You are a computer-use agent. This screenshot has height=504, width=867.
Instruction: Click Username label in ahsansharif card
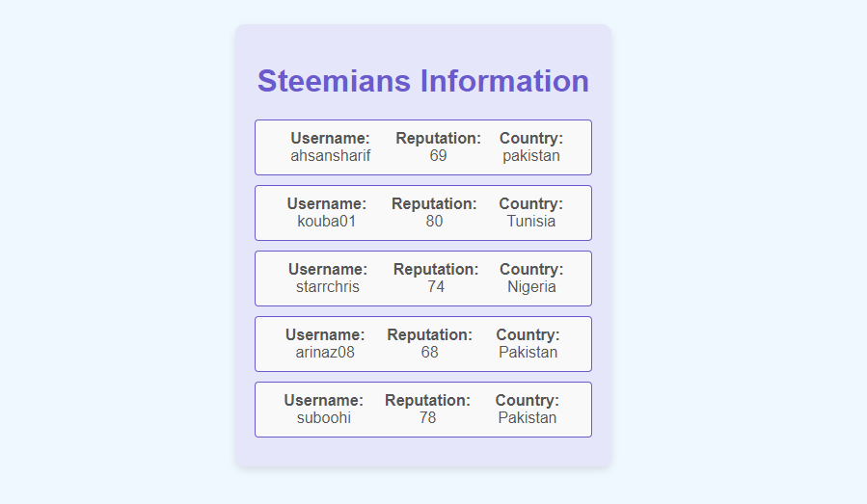coord(331,138)
